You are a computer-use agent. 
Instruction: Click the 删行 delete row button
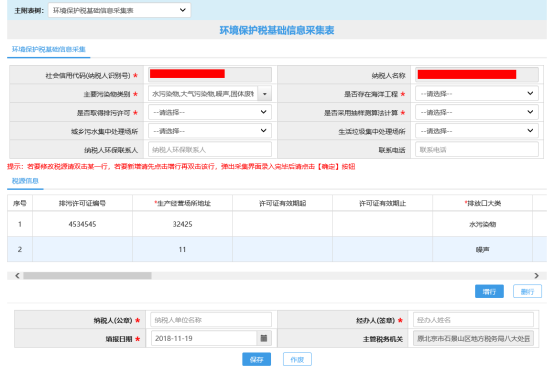(527, 291)
